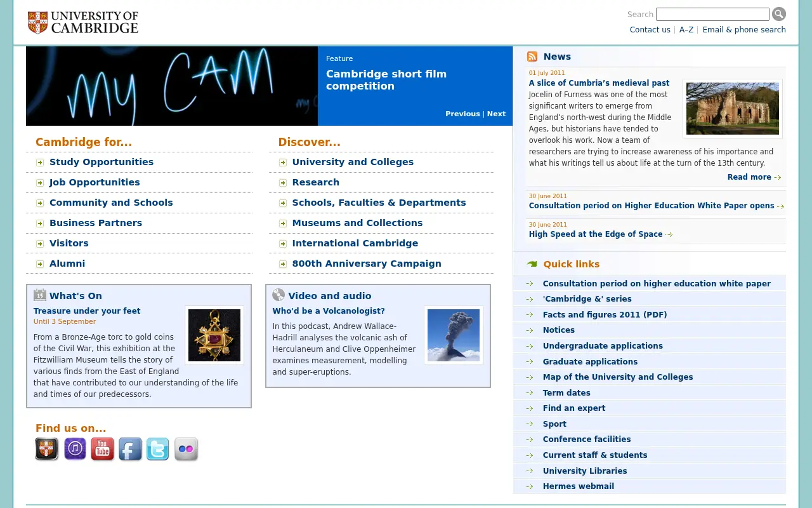Open Cambridge short film competition feature
The image size is (812, 508).
(x=386, y=80)
